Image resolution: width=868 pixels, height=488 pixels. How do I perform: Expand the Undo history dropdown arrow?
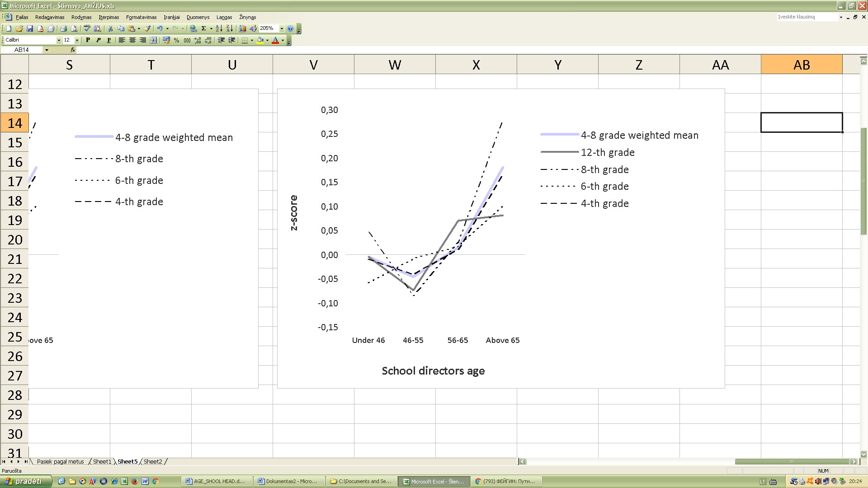(167, 28)
